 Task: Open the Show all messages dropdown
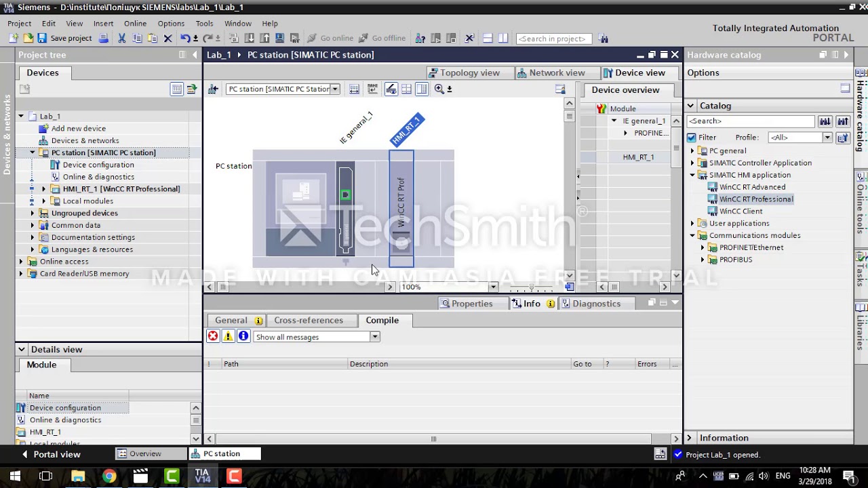pyautogui.click(x=374, y=337)
